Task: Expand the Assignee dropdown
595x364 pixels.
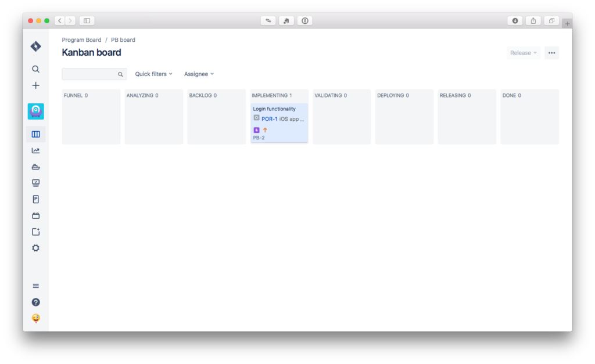Action: [x=198, y=74]
